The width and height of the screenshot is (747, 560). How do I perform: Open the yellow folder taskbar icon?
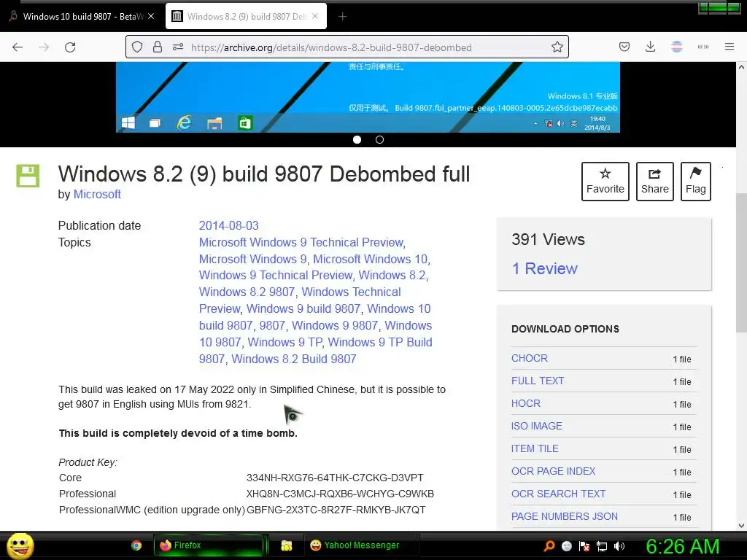(286, 545)
